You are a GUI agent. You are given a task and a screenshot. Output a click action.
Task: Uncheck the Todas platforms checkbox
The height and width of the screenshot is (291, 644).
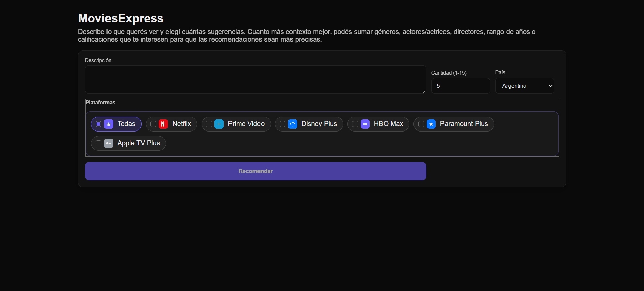click(x=98, y=124)
